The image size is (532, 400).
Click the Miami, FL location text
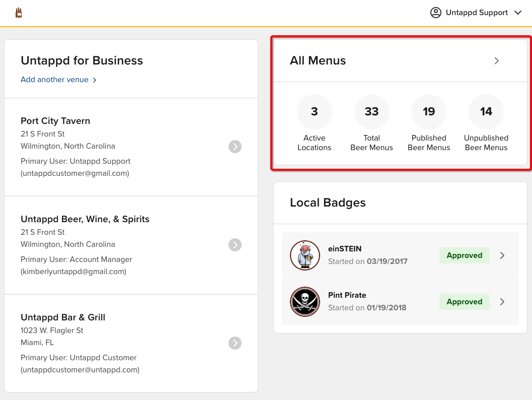coord(37,343)
